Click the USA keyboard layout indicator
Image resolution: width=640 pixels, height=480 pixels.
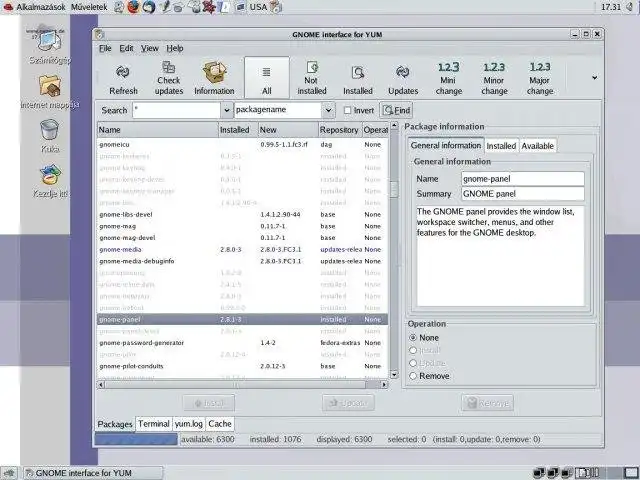pos(258,7)
